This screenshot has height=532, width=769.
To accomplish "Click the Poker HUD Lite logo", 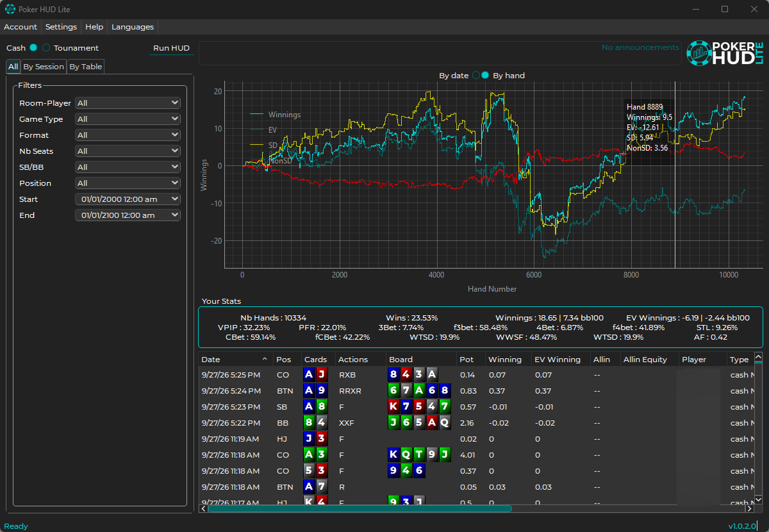I will (725, 53).
